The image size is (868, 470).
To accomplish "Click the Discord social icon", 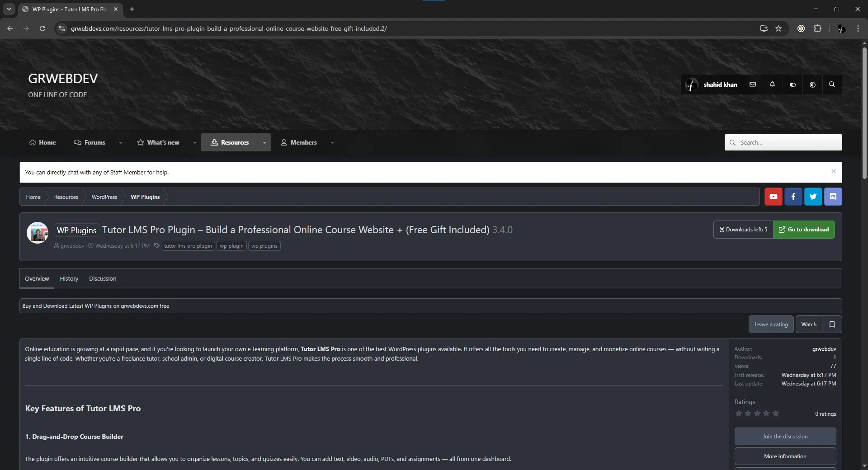I will tap(833, 197).
